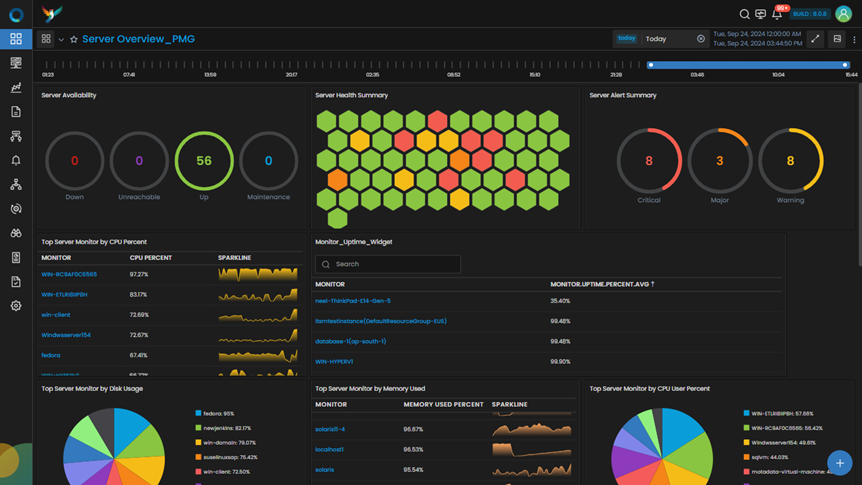Click the left handle of timeline range
Screen dimensions: 862x485
coord(651,65)
